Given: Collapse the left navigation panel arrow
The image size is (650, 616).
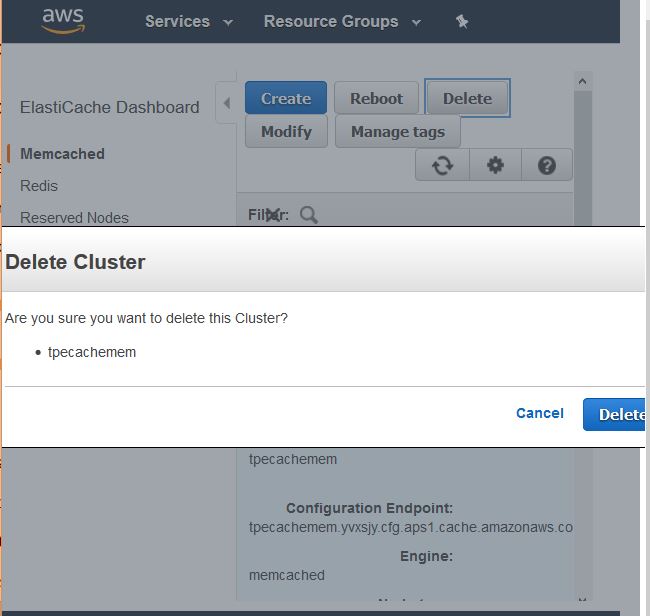Looking at the screenshot, I should point(226,103).
